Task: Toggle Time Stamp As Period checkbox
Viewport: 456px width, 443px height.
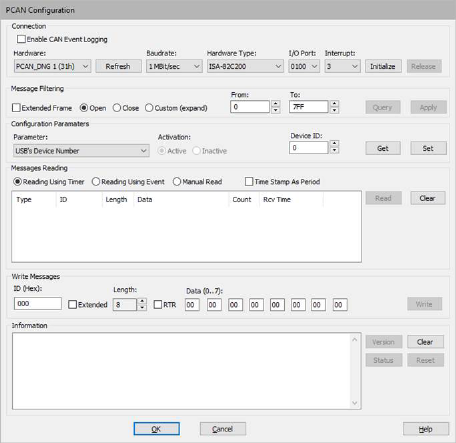Action: (x=249, y=182)
